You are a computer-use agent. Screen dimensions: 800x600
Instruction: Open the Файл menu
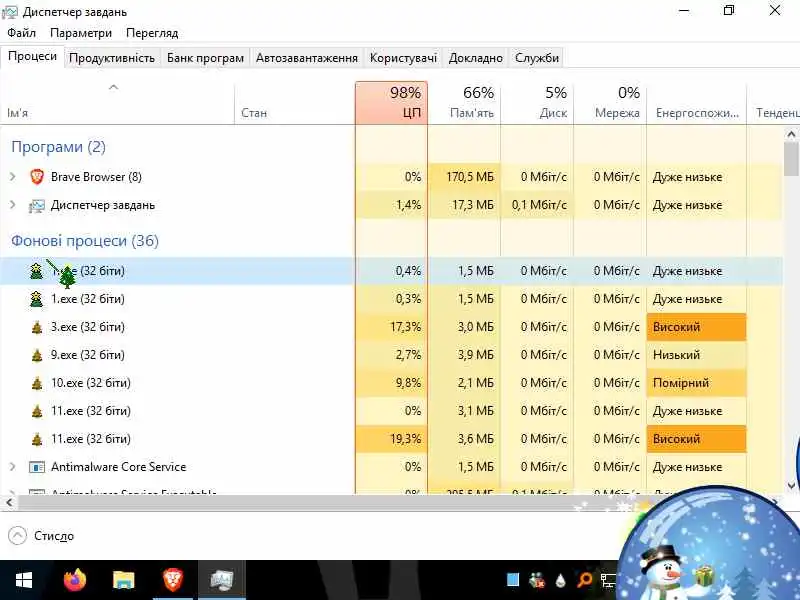point(21,33)
